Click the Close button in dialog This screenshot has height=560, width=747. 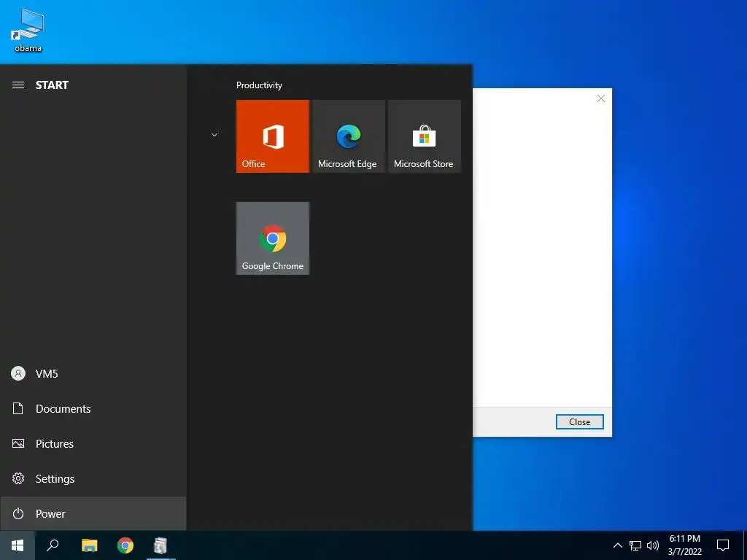pos(579,422)
